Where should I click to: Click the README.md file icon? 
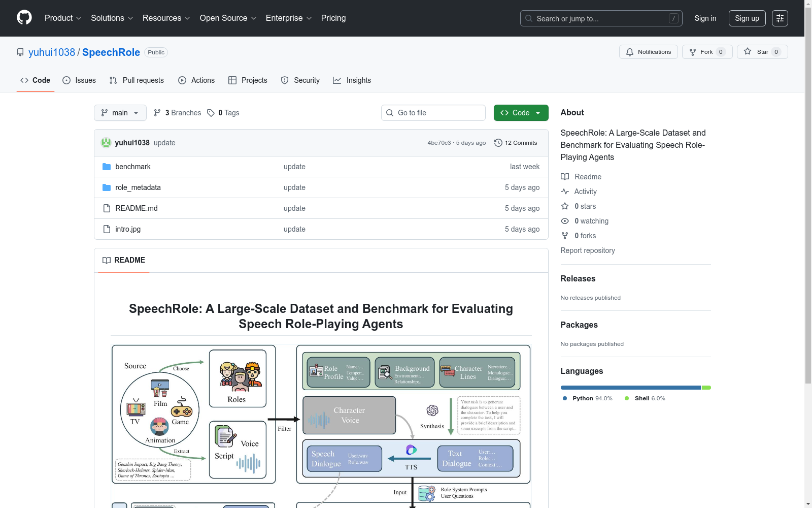tap(107, 208)
